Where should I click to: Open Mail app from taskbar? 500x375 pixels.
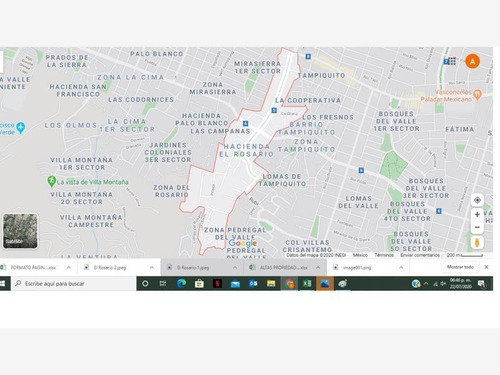click(x=235, y=284)
